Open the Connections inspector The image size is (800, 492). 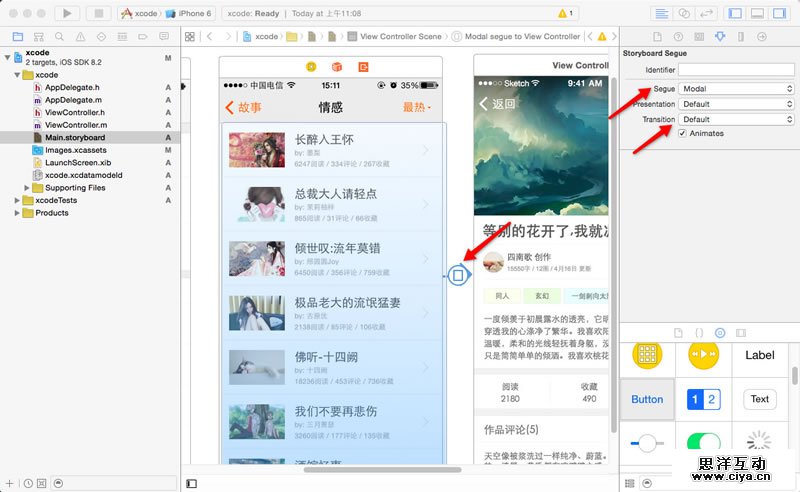coord(760,36)
